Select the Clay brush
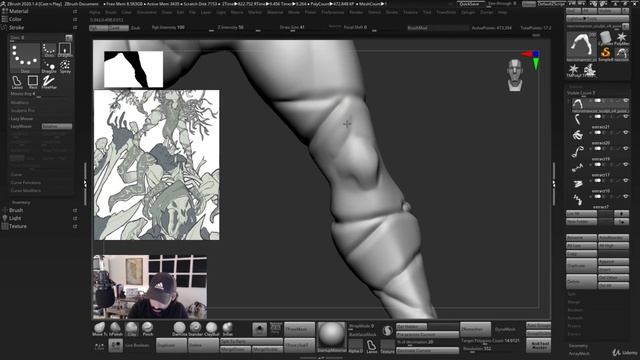 (131, 329)
